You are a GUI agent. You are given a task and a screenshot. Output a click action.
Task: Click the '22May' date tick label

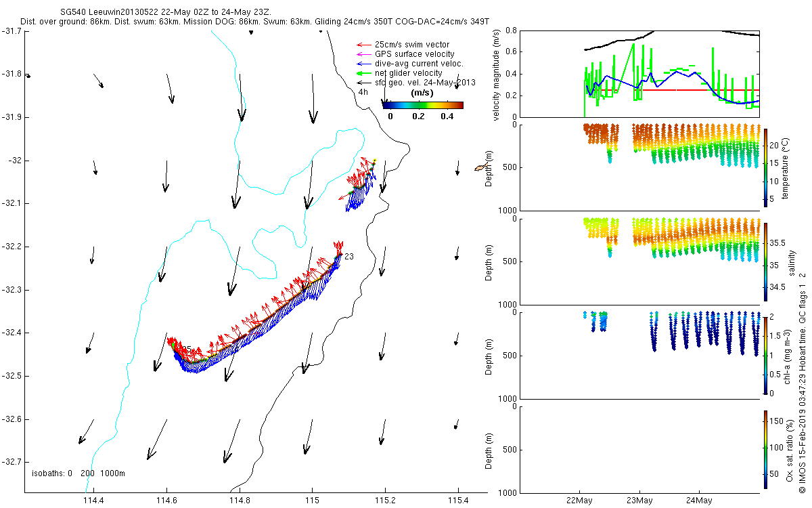point(580,501)
